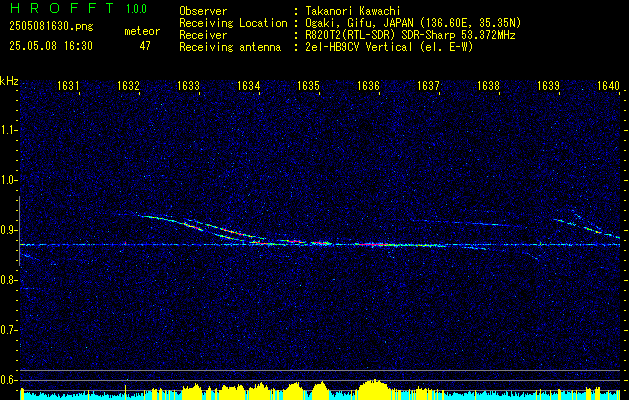Image resolution: width=629 pixels, height=400 pixels.
Task: Click the 'Receiving Location' field label
Action: pos(233,23)
